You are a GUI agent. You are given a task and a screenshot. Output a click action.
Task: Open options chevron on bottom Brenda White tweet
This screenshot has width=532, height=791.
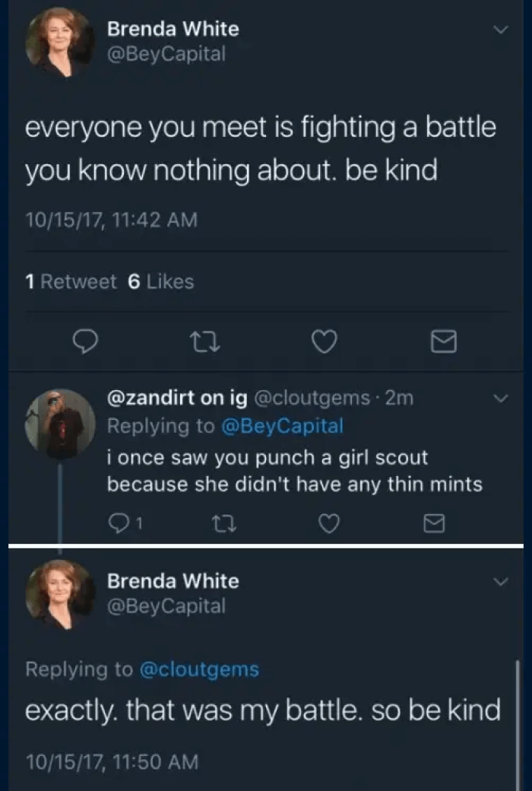tap(499, 582)
